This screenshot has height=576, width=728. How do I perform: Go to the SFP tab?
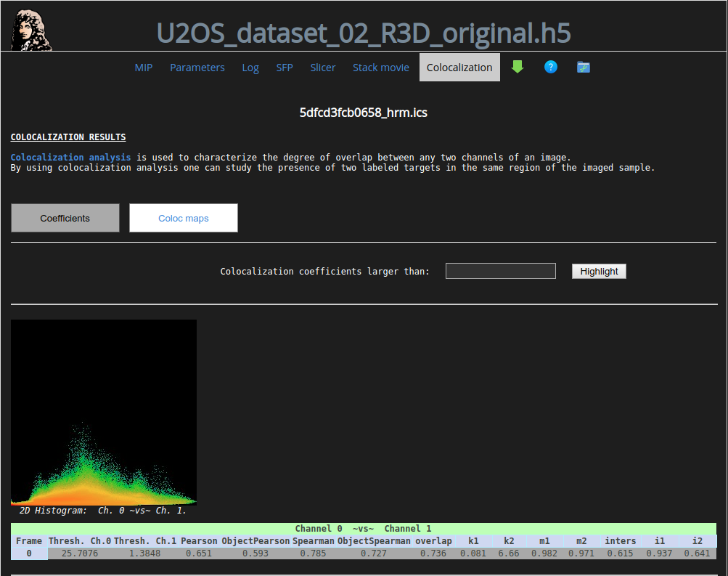(285, 68)
